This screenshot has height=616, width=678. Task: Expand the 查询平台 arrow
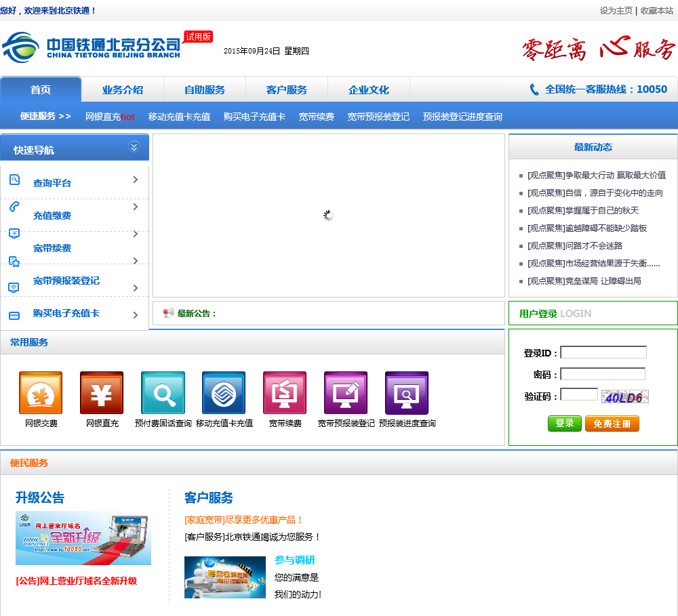click(x=136, y=180)
